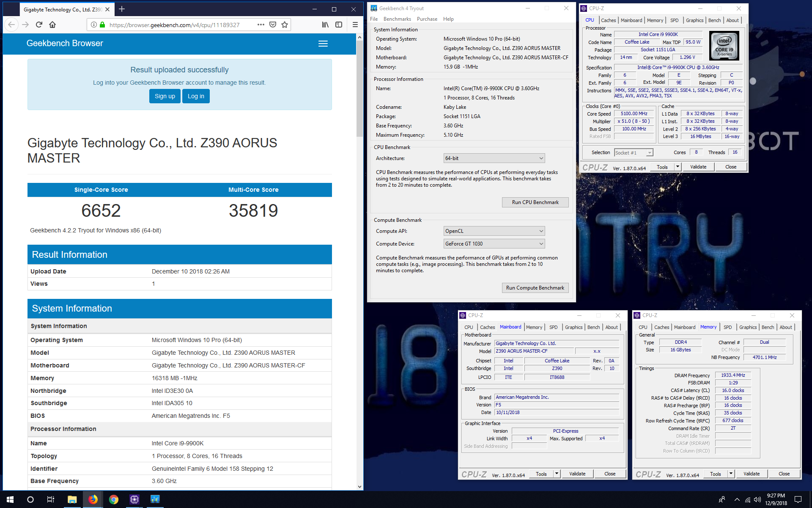The height and width of the screenshot is (508, 812).
Task: Click Validate in Memory CPU-Z window
Action: point(752,474)
